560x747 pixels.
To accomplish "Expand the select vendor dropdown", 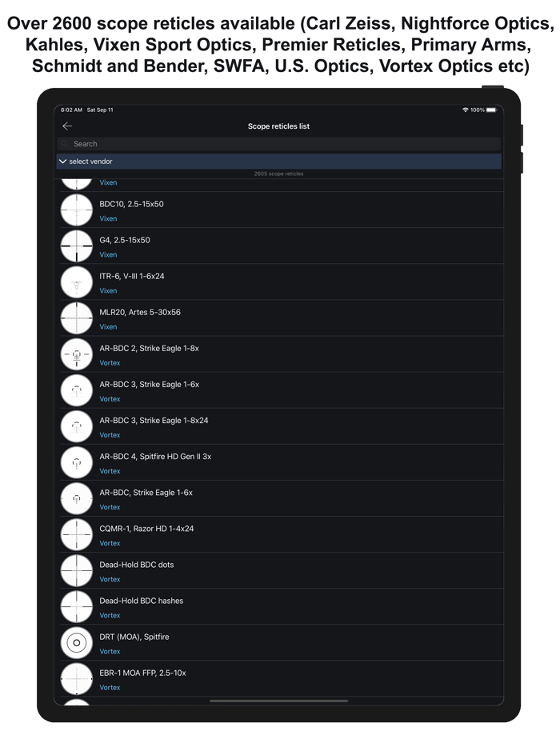I will 279,162.
